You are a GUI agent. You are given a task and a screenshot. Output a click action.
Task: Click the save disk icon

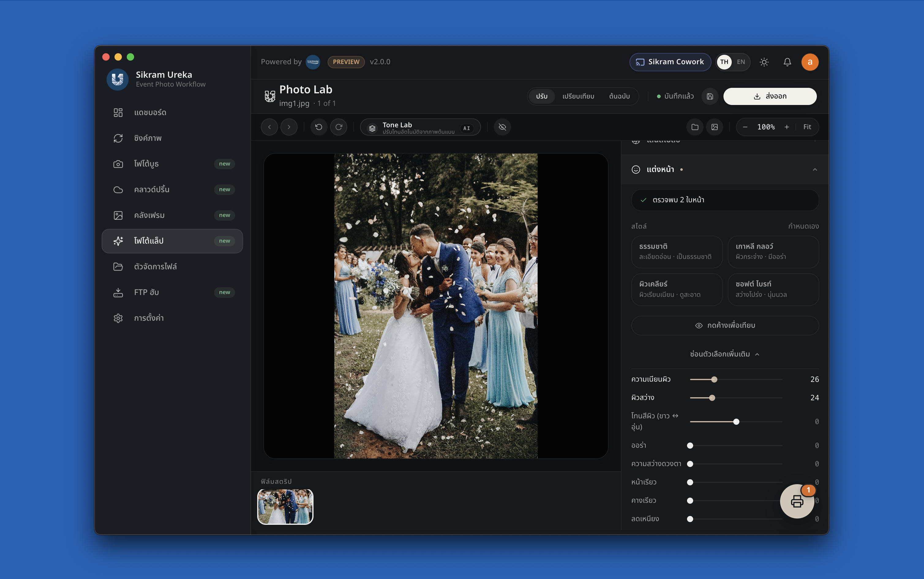pos(710,96)
